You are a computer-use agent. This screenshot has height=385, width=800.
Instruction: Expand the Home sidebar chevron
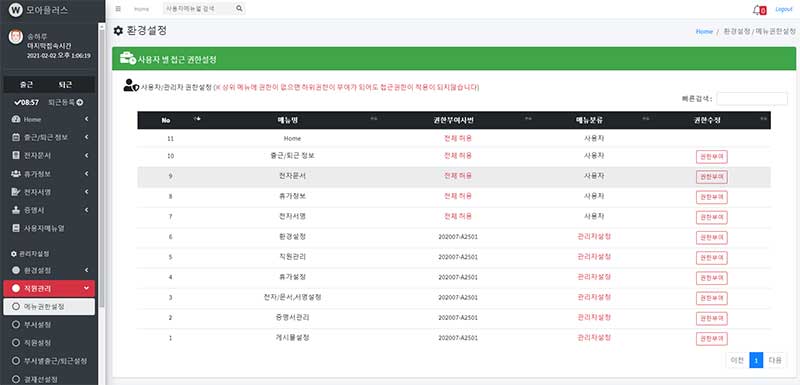tap(87, 119)
